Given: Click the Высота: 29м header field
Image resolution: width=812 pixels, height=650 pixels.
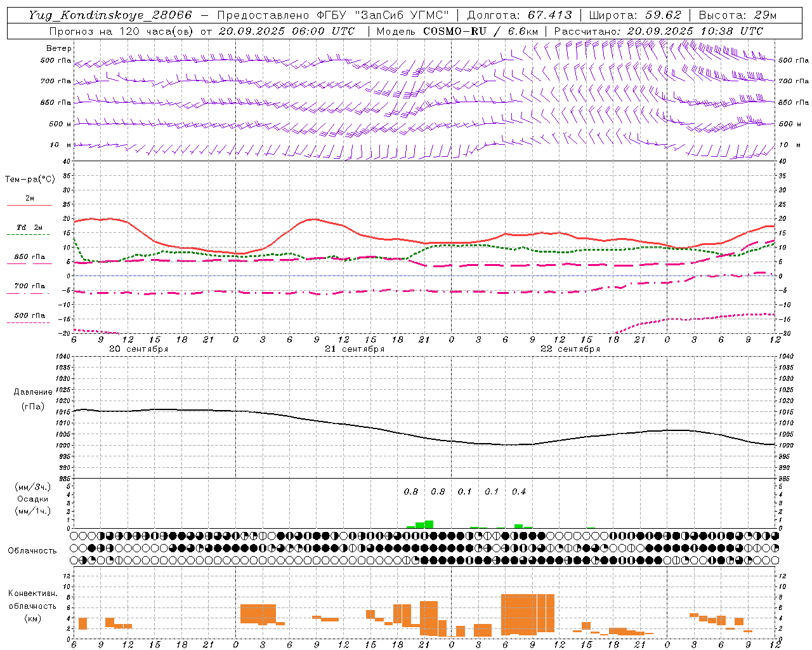Looking at the screenshot, I should (x=738, y=15).
